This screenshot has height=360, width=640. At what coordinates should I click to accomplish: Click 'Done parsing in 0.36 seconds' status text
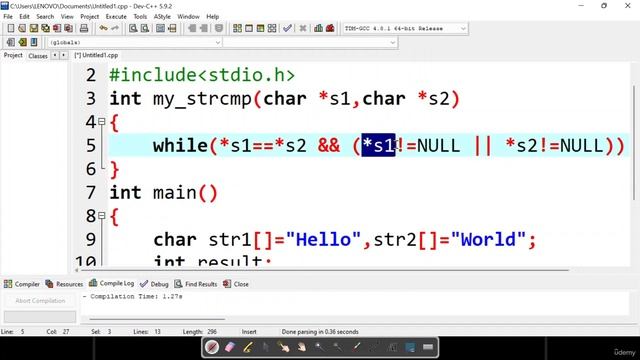point(320,332)
